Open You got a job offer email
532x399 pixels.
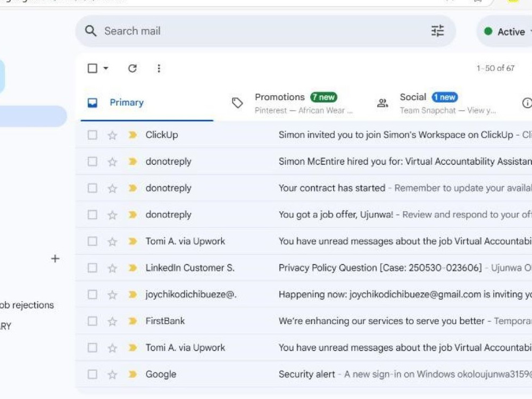303,215
